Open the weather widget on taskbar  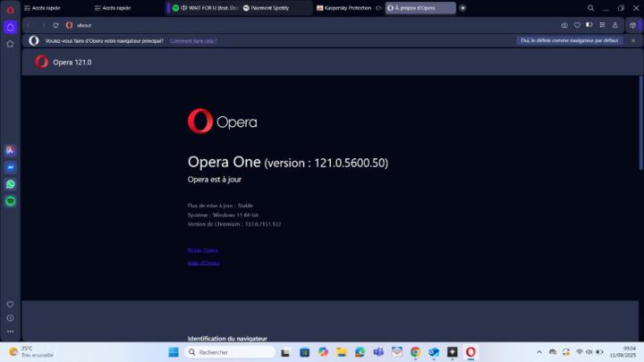30,352
